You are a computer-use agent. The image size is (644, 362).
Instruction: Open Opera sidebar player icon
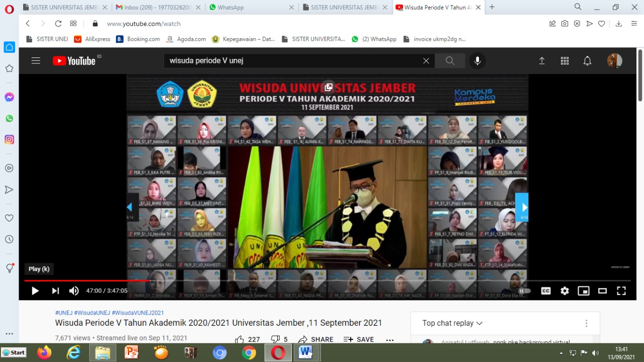9,168
